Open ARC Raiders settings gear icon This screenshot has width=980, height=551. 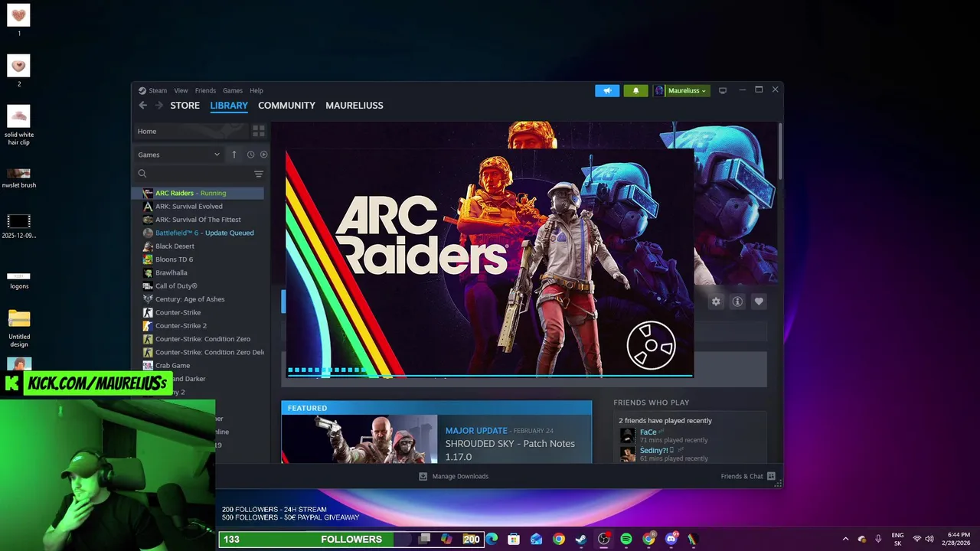click(716, 302)
